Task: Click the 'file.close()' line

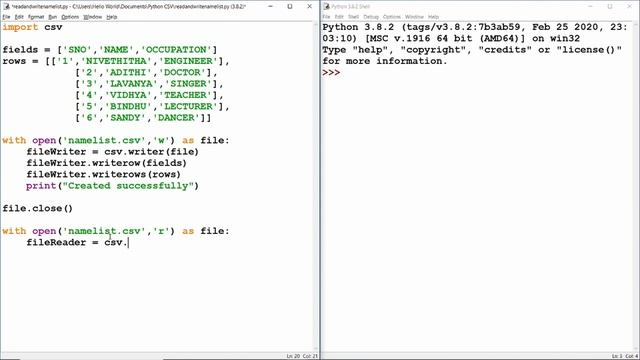Action: tap(38, 209)
